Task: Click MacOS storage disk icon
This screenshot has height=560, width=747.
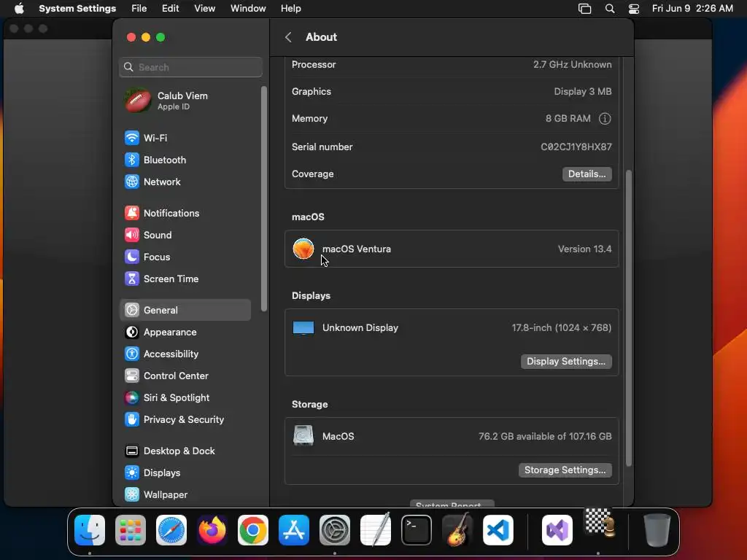Action: [303, 436]
